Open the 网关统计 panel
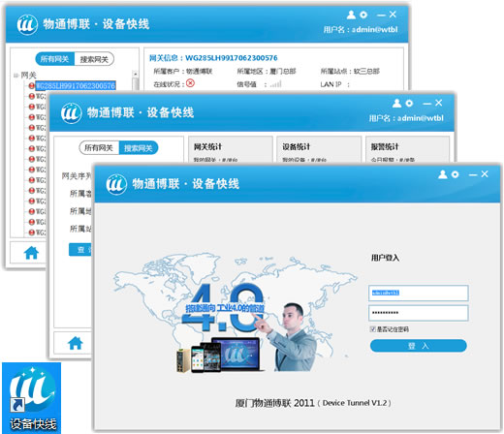This screenshot has width=504, height=434. 231,149
